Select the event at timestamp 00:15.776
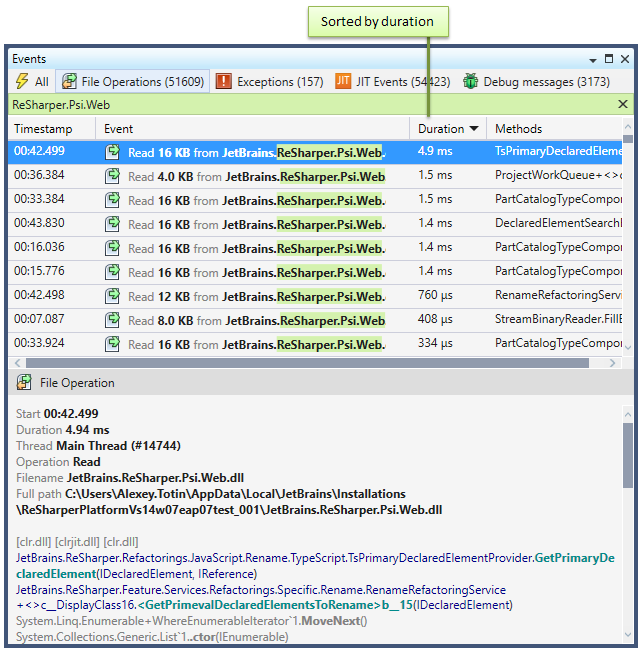The width and height of the screenshot is (640, 650). tap(315, 272)
